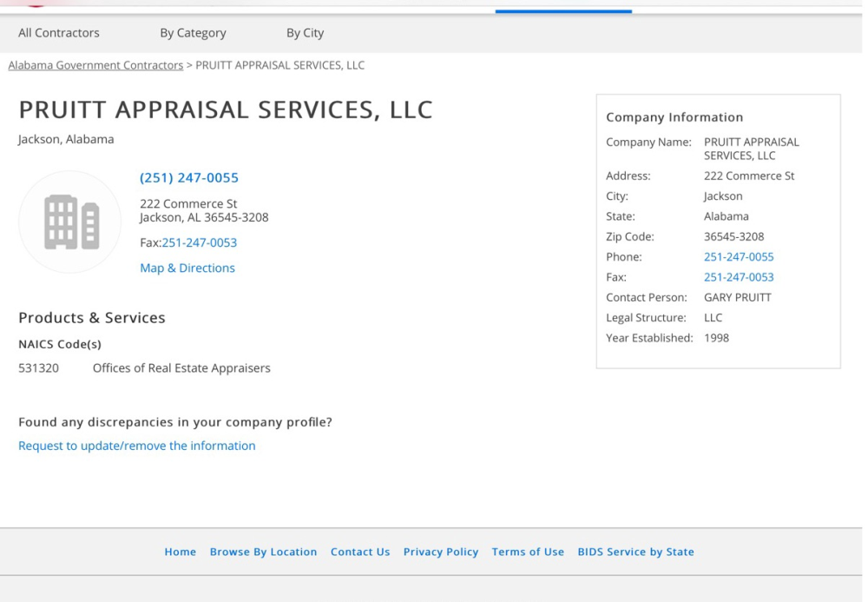The image size is (868, 602).
Task: Call the (251) 247-0055 phone link
Action: 188,177
